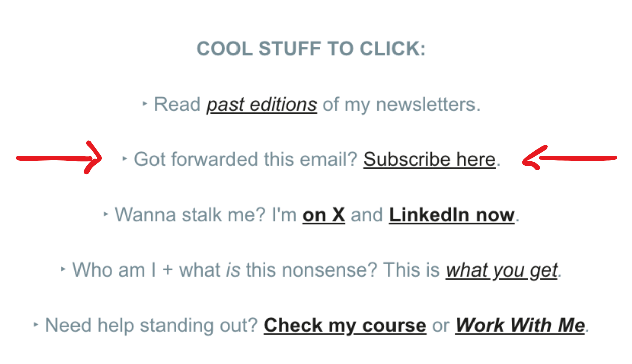Open the what you get link
The width and height of the screenshot is (632, 364).
pos(502,270)
